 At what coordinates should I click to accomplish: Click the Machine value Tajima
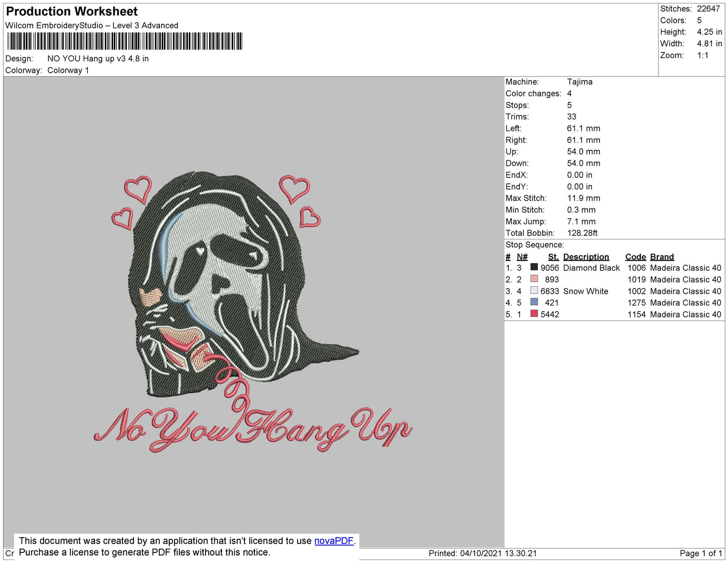579,82
